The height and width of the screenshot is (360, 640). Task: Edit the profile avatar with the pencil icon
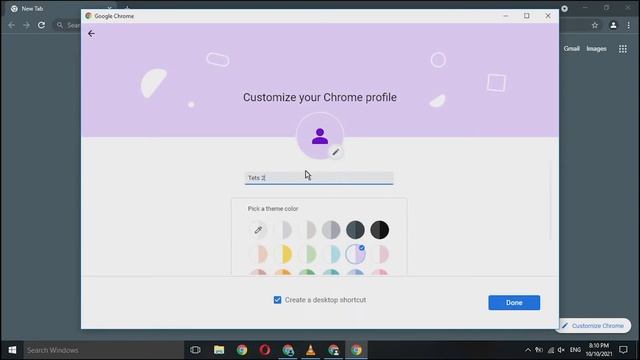[336, 152]
